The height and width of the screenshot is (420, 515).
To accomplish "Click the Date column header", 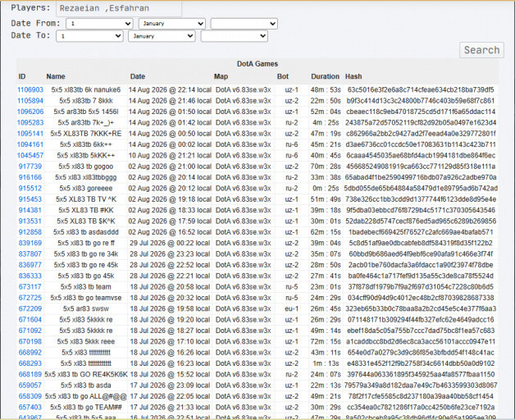I will pyautogui.click(x=138, y=76).
